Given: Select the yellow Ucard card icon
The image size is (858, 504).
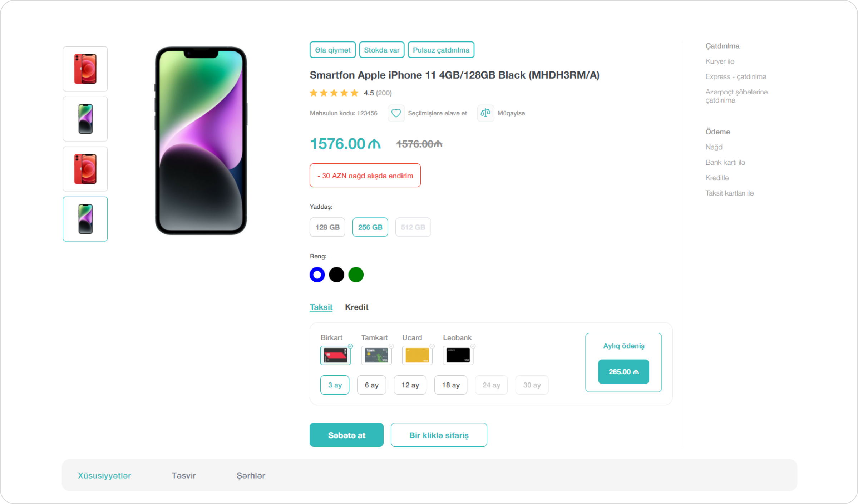Looking at the screenshot, I should (417, 355).
